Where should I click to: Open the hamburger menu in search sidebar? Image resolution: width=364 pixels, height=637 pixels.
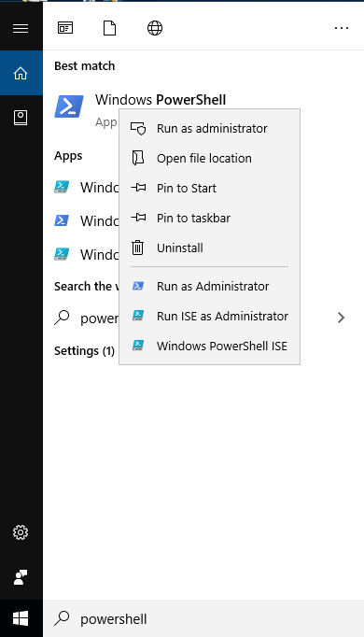[x=21, y=28]
